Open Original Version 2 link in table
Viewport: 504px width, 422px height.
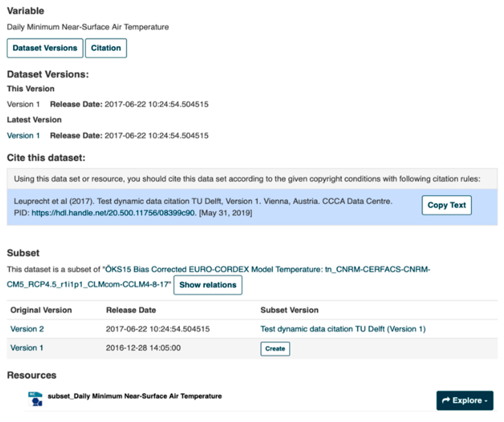(x=27, y=329)
